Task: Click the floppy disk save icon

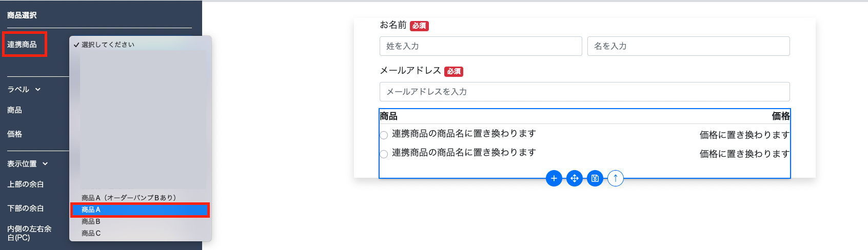Action: click(595, 178)
